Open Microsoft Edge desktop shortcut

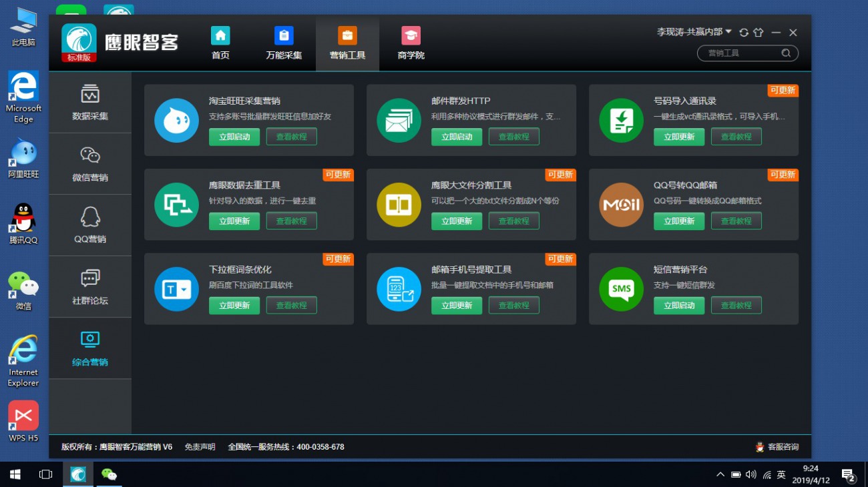(23, 97)
